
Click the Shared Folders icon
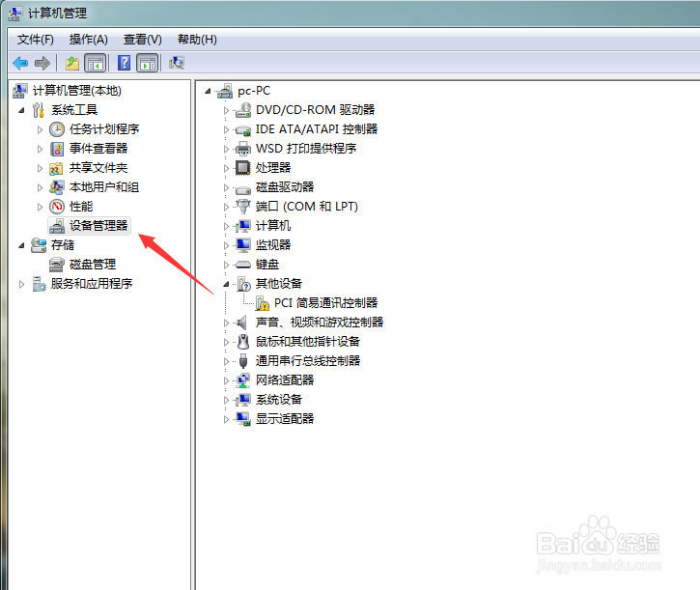pyautogui.click(x=56, y=168)
